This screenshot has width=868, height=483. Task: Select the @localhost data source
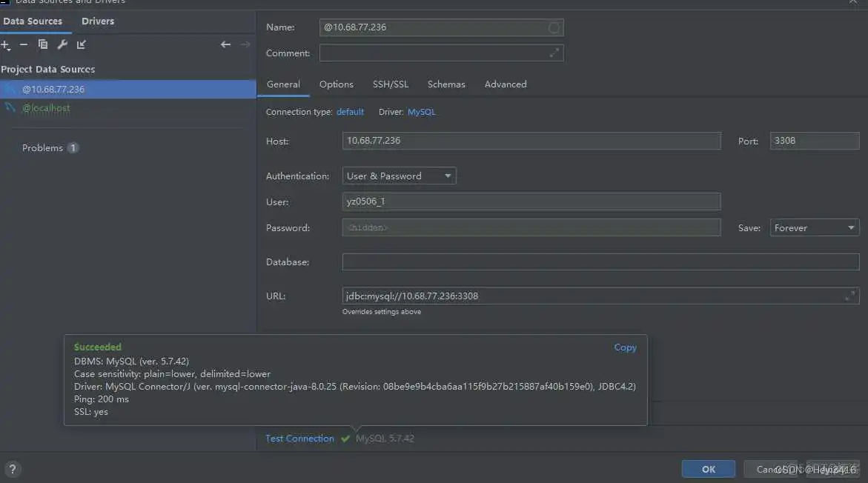tap(47, 107)
